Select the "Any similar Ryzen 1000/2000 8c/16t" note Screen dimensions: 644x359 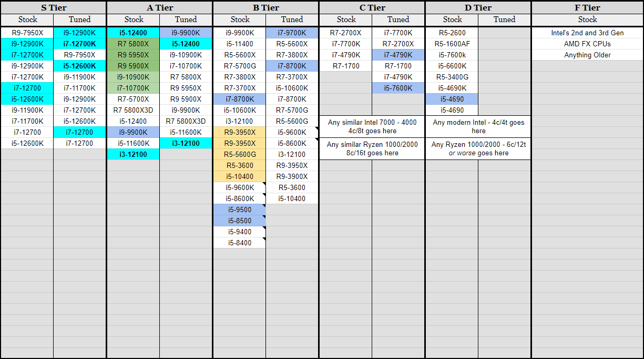372,148
